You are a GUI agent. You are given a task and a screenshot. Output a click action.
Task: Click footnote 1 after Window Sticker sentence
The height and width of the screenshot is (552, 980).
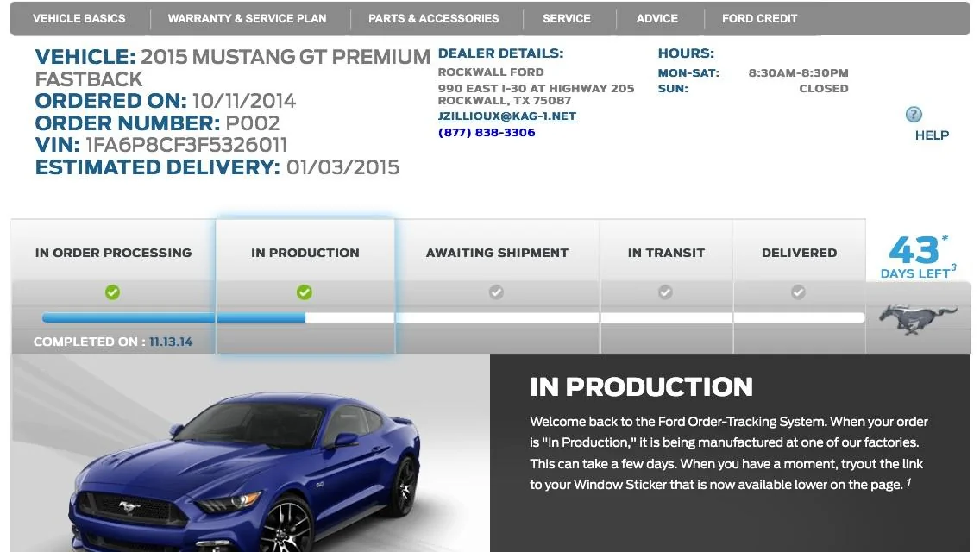coord(908,481)
